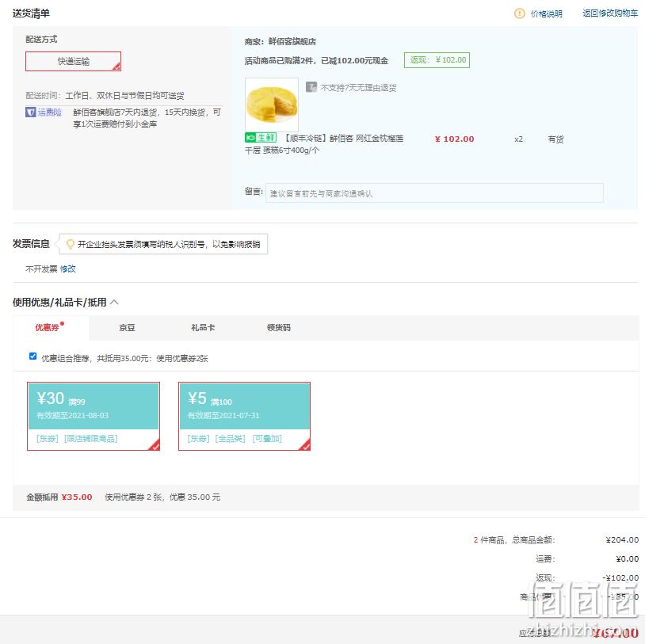Select the ¥5 满100 coupon
Screen dimensions: 645x644
[244, 416]
